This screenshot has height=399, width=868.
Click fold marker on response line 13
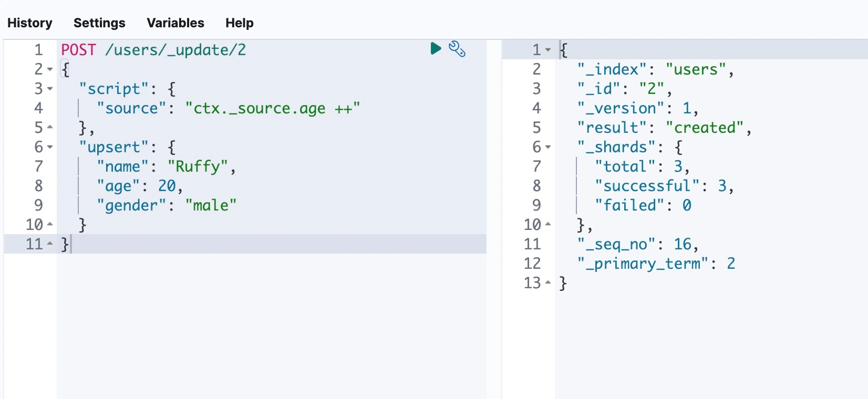coord(548,283)
